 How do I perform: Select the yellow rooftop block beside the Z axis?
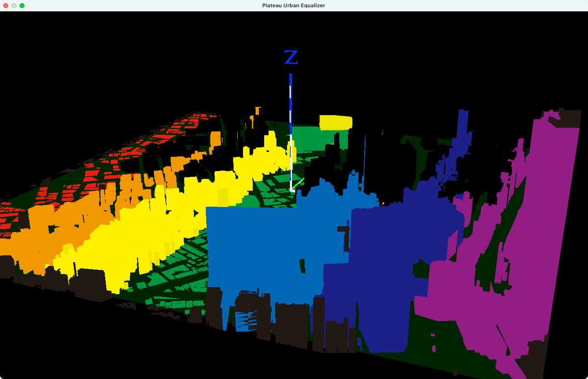tap(336, 122)
